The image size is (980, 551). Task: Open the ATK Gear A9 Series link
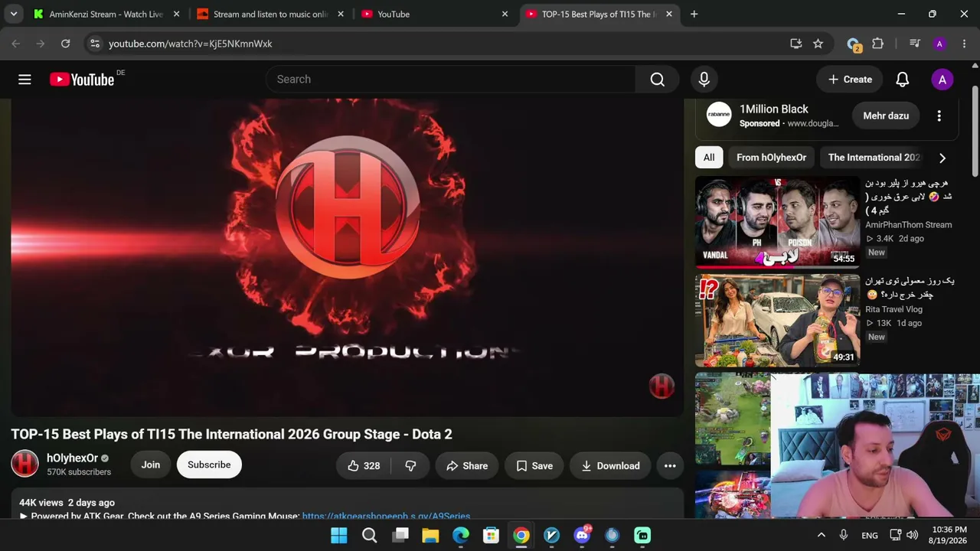coord(386,516)
